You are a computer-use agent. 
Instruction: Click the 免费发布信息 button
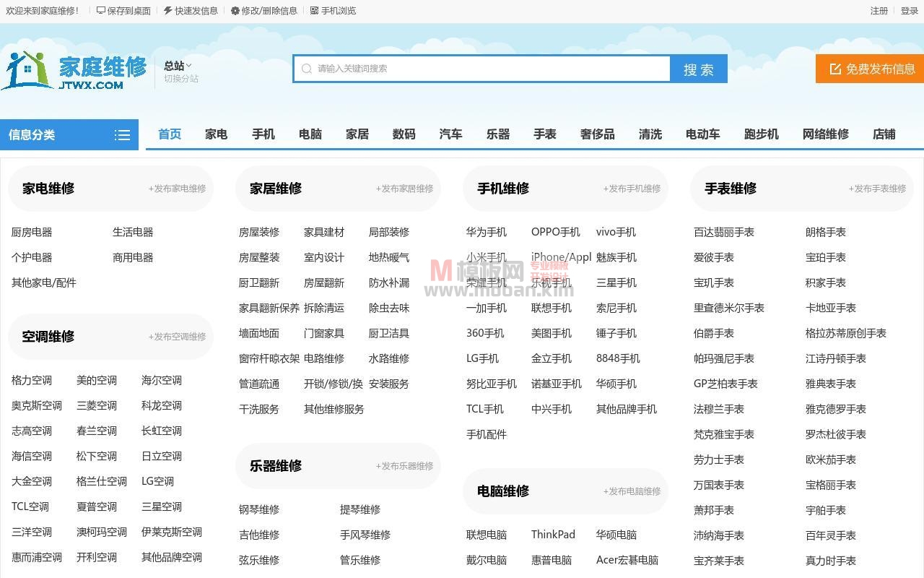coord(870,69)
